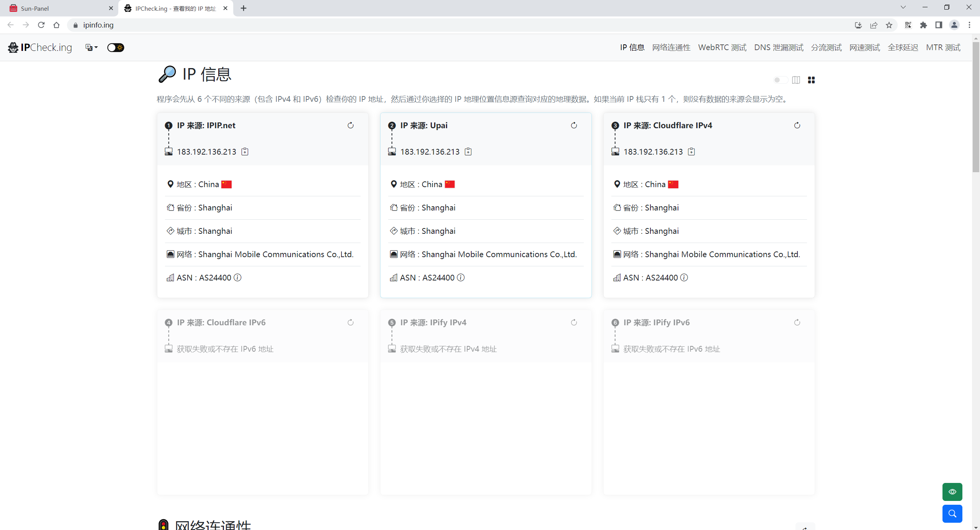Bookmark this page with star icon
The image size is (980, 530).
(x=889, y=25)
